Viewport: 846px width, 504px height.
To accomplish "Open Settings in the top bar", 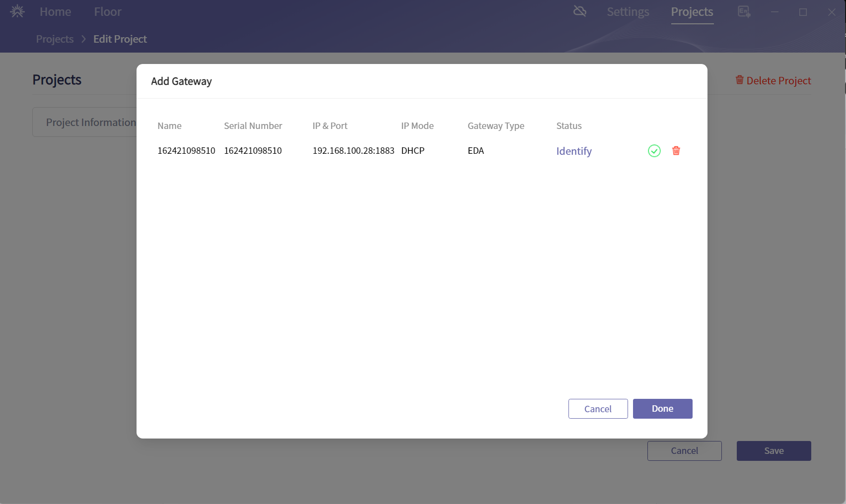I will [x=628, y=12].
